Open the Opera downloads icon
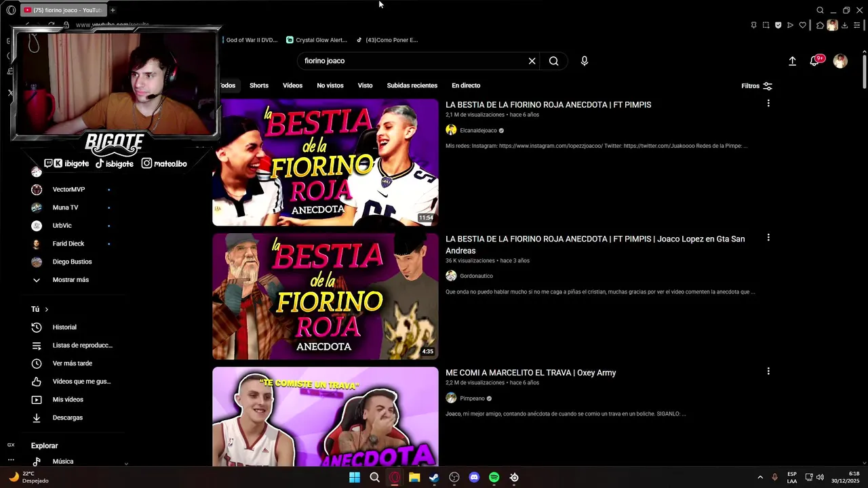 tap(844, 25)
